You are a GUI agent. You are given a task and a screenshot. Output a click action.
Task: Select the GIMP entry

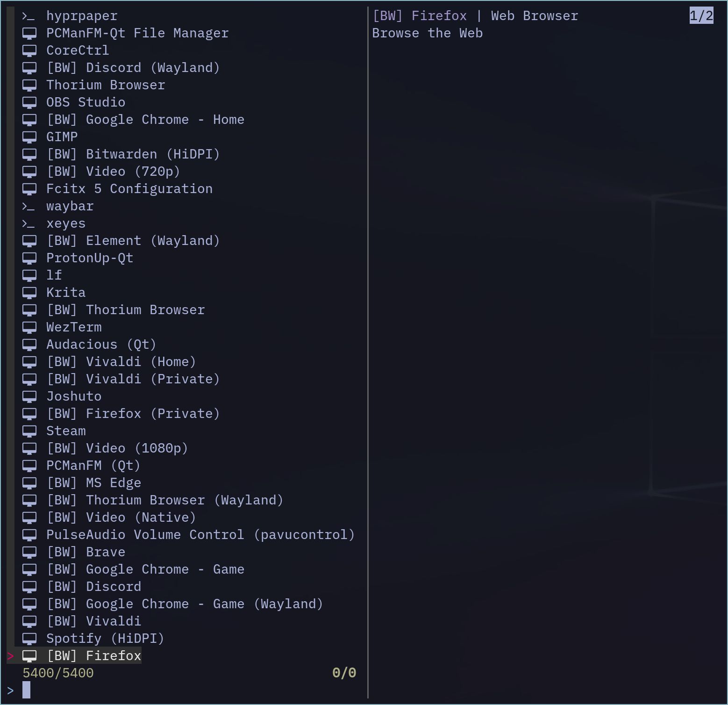click(62, 137)
